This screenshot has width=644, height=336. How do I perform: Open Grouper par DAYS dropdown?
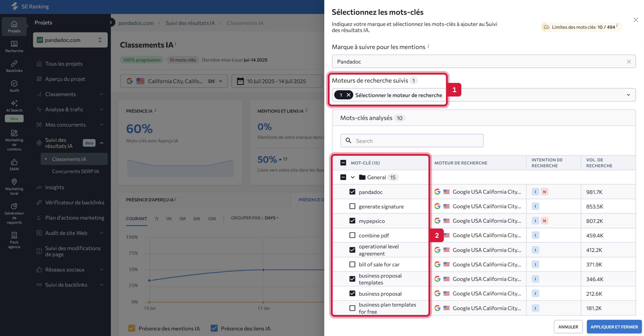(x=271, y=218)
